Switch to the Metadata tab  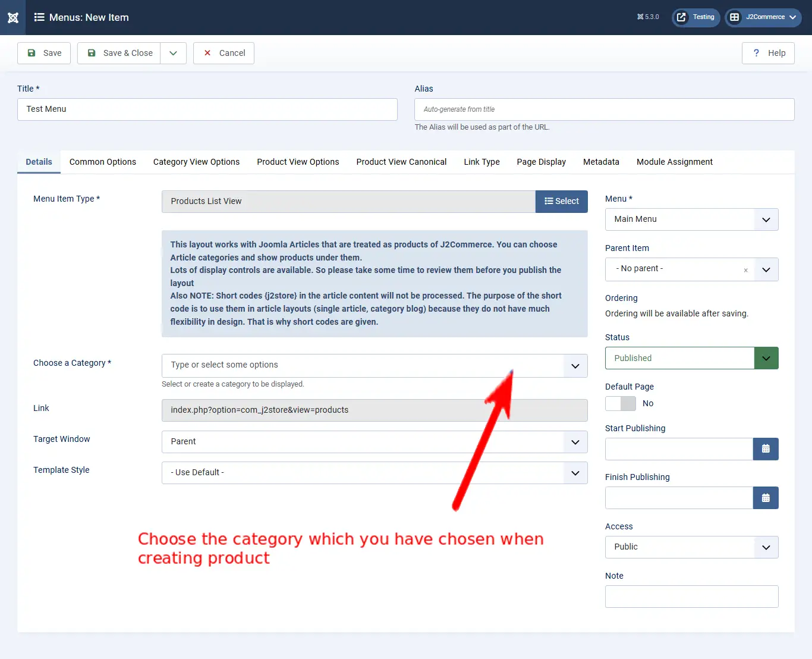tap(601, 162)
